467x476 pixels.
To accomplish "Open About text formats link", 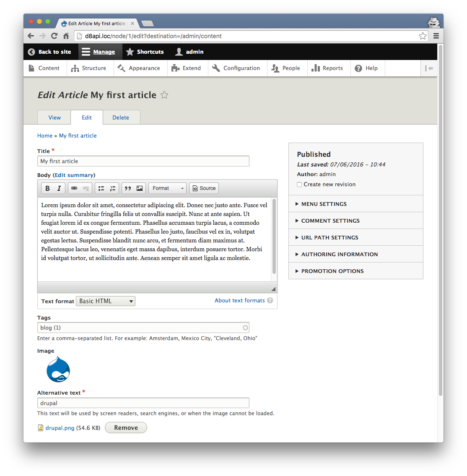I will (x=240, y=301).
